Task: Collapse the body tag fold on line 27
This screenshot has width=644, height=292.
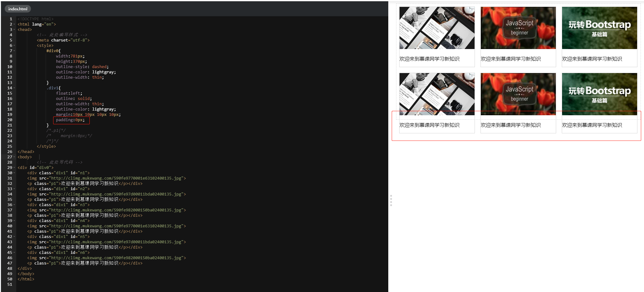Action: click(14, 157)
